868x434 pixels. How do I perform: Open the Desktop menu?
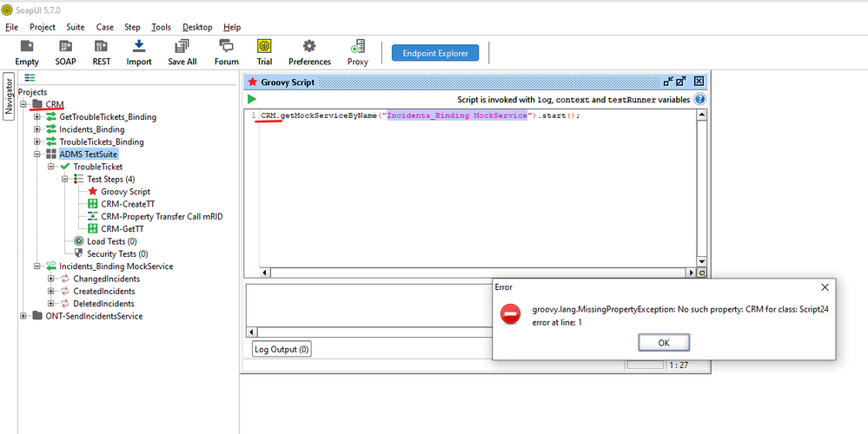tap(197, 27)
